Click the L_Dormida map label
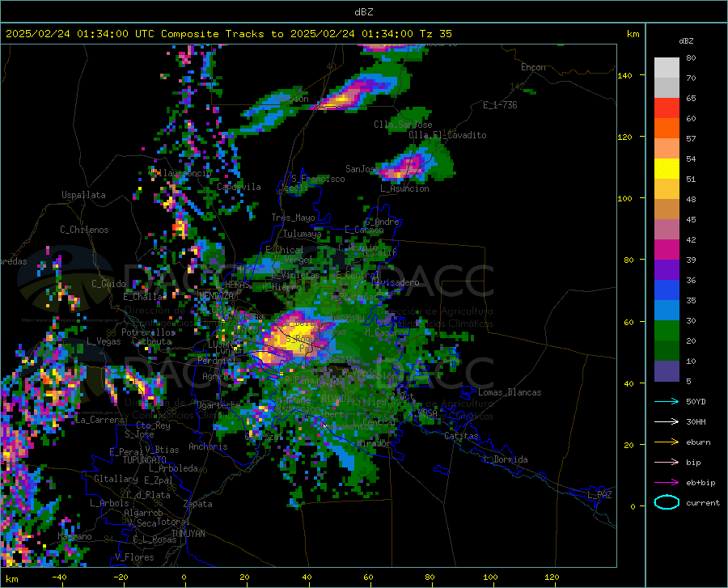 (505, 459)
